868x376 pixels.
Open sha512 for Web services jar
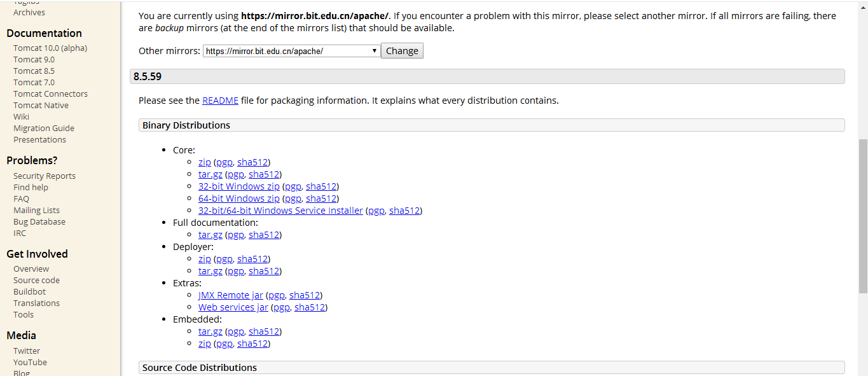pyautogui.click(x=309, y=307)
